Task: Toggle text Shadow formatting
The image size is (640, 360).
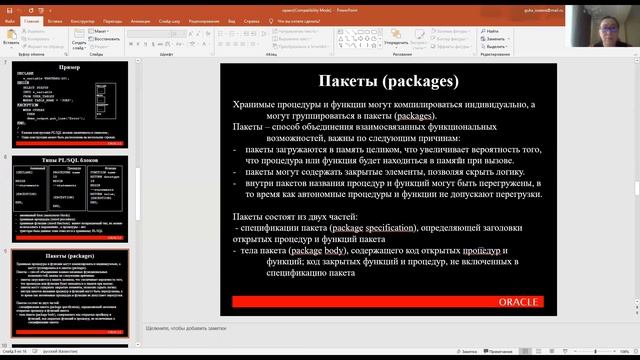Action: click(x=153, y=44)
